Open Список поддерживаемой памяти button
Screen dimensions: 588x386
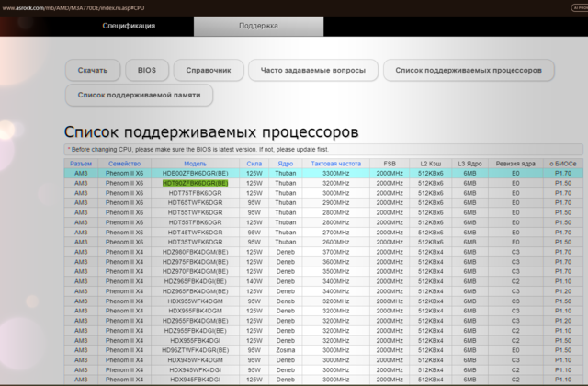[x=139, y=95]
